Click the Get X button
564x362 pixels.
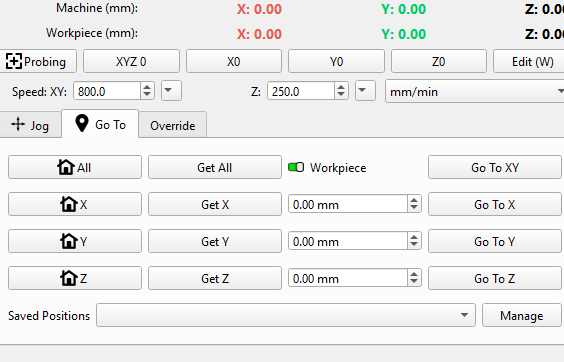[x=215, y=204]
